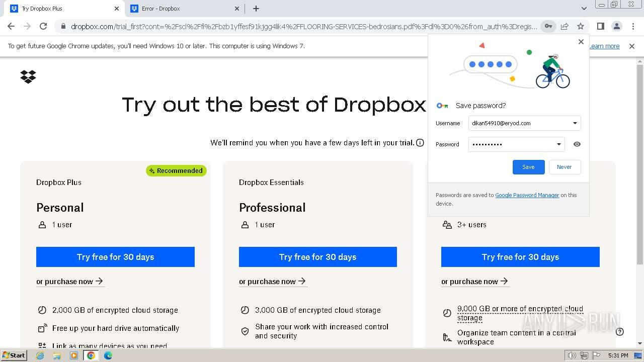Expand the Username dropdown arrow
644x362 pixels.
[575, 123]
